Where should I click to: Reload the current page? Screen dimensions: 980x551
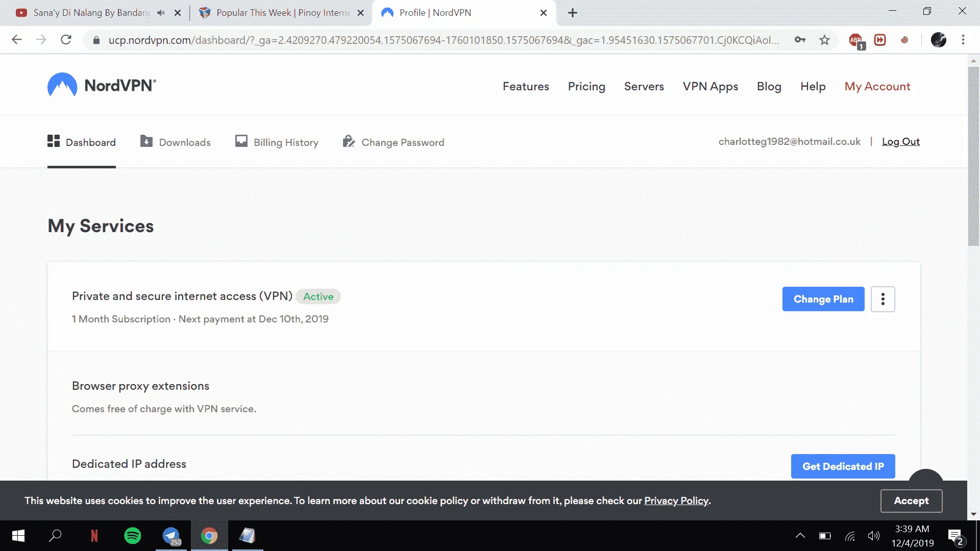click(66, 40)
